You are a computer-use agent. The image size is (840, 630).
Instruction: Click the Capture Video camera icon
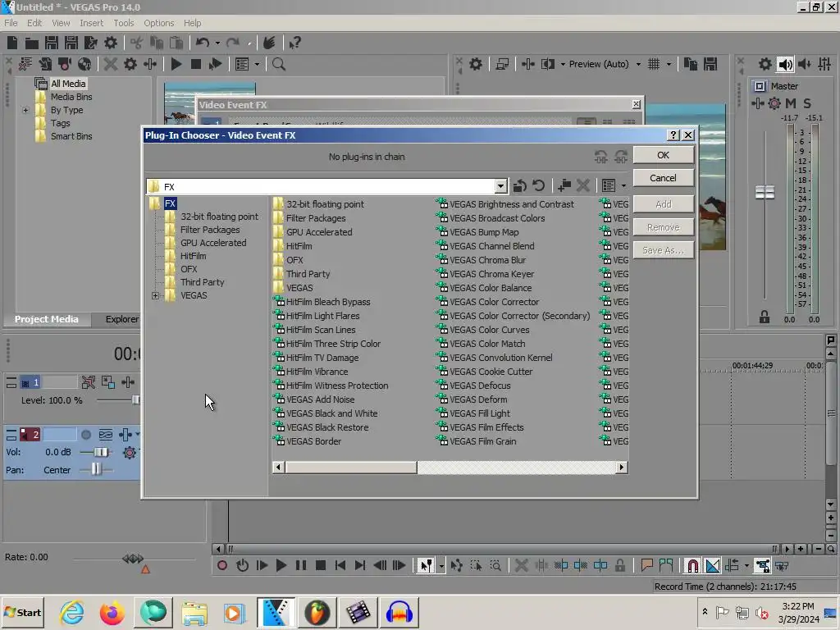pyautogui.click(x=65, y=64)
